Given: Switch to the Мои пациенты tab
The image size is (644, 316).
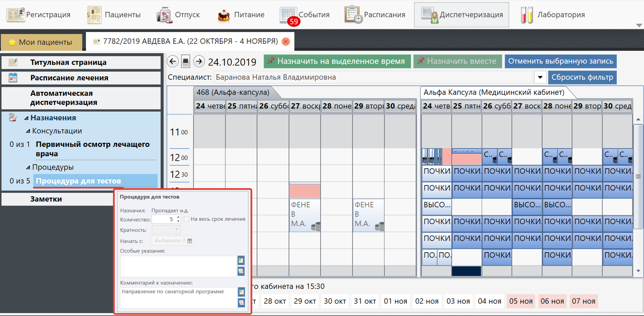Looking at the screenshot, I should pyautogui.click(x=41, y=42).
